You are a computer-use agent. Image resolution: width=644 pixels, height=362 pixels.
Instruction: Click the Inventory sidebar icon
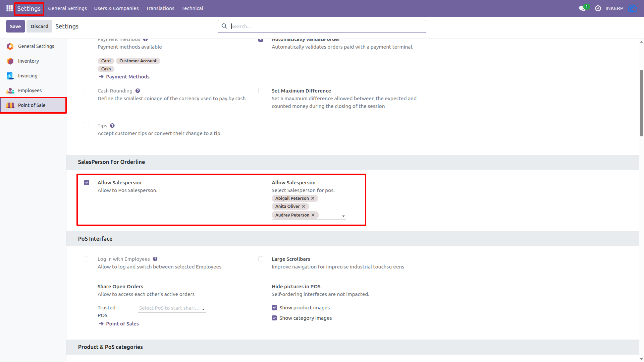point(10,61)
